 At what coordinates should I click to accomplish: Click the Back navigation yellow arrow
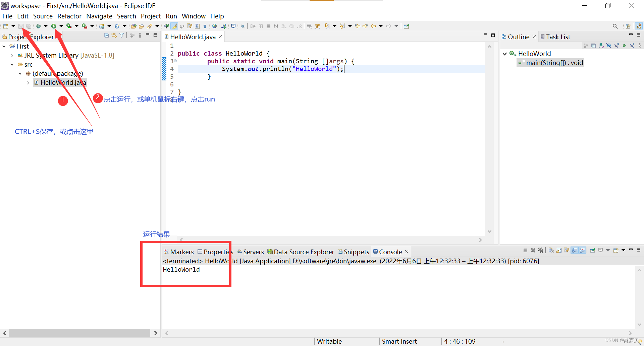[373, 26]
